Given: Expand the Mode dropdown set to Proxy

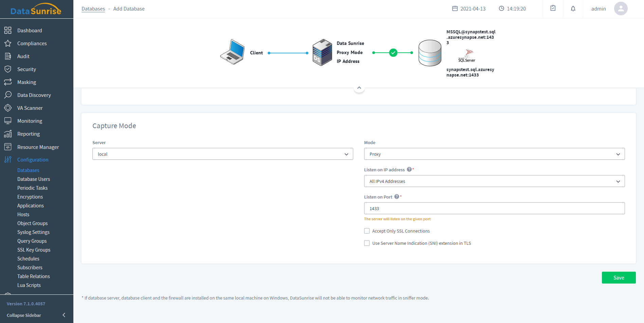Looking at the screenshot, I should pos(494,154).
